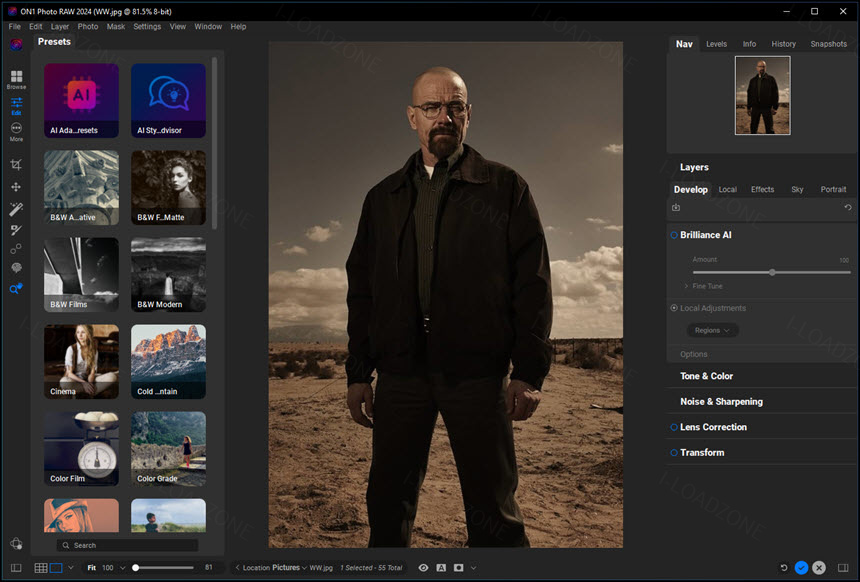Toggle the left panel visibility icon

coord(16,568)
